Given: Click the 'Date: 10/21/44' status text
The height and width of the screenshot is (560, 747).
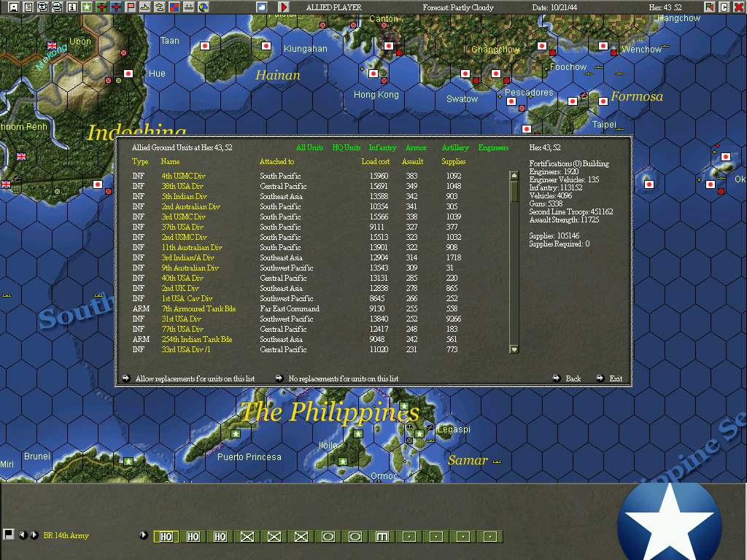Looking at the screenshot, I should pos(554,7).
